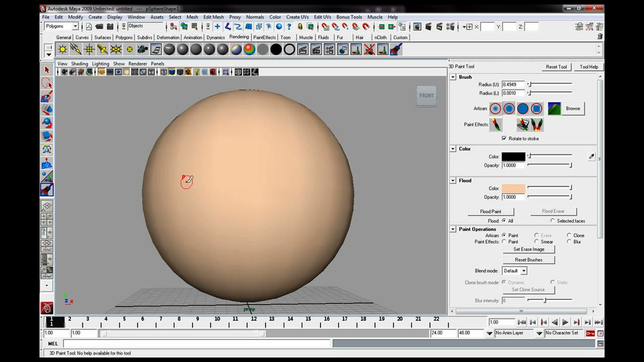Choose the Select arrow tool in the toolbox
Viewport: 644px width, 362px height.
click(47, 70)
